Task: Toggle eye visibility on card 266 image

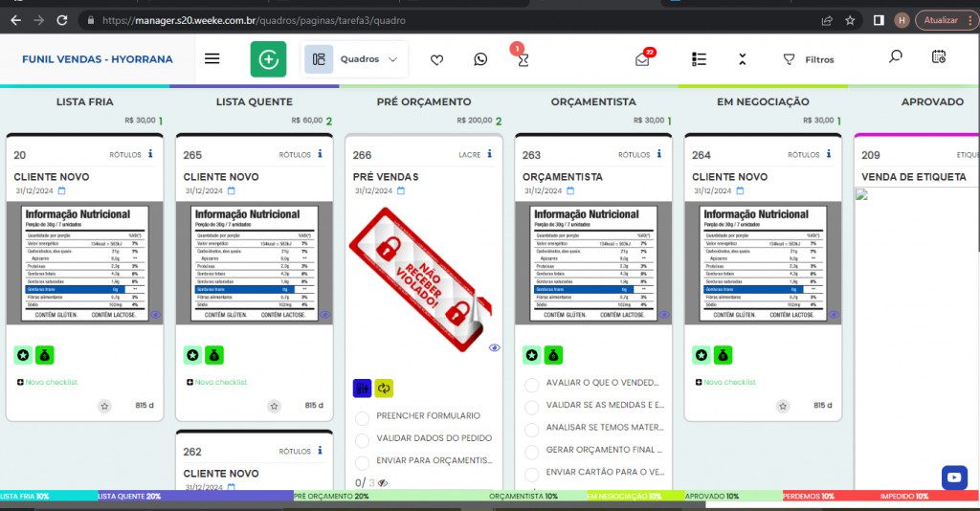Action: (x=494, y=347)
